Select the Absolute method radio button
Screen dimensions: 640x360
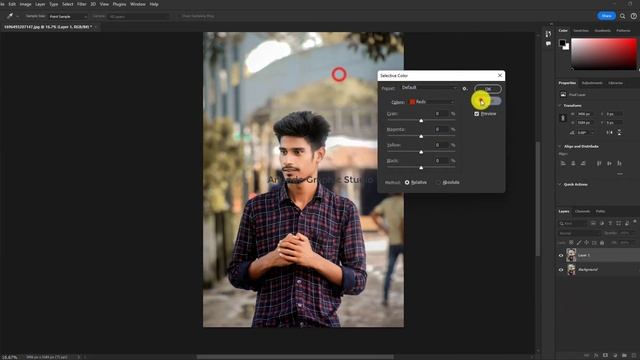click(438, 182)
